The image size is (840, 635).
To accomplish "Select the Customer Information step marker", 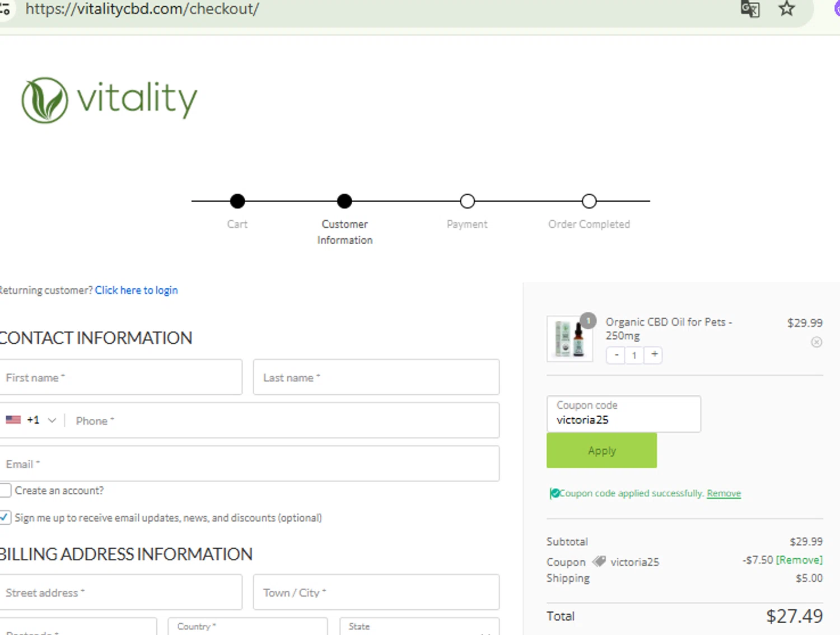I will [x=344, y=201].
